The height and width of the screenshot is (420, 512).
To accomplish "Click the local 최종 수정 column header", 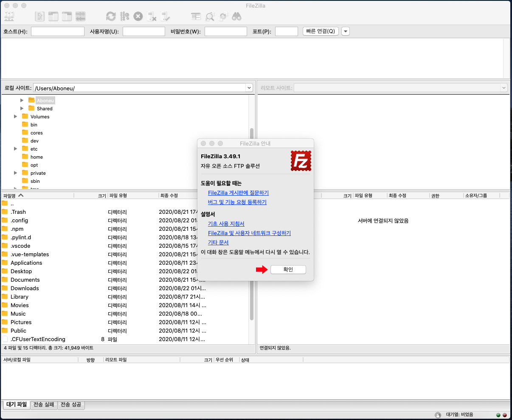I will [178, 196].
